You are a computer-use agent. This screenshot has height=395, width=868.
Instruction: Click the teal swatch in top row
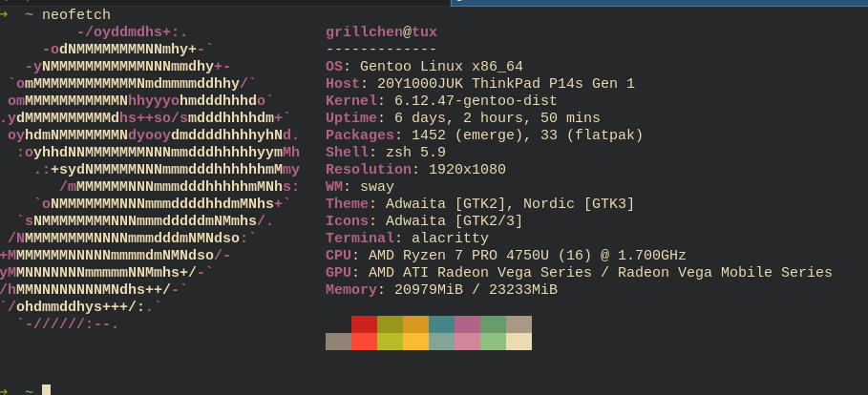click(441, 324)
